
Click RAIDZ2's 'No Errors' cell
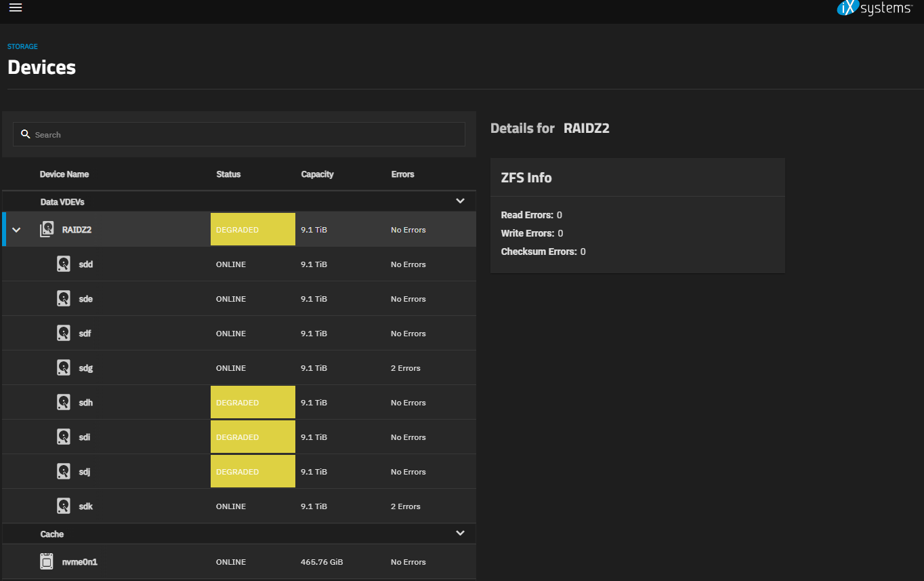(408, 230)
